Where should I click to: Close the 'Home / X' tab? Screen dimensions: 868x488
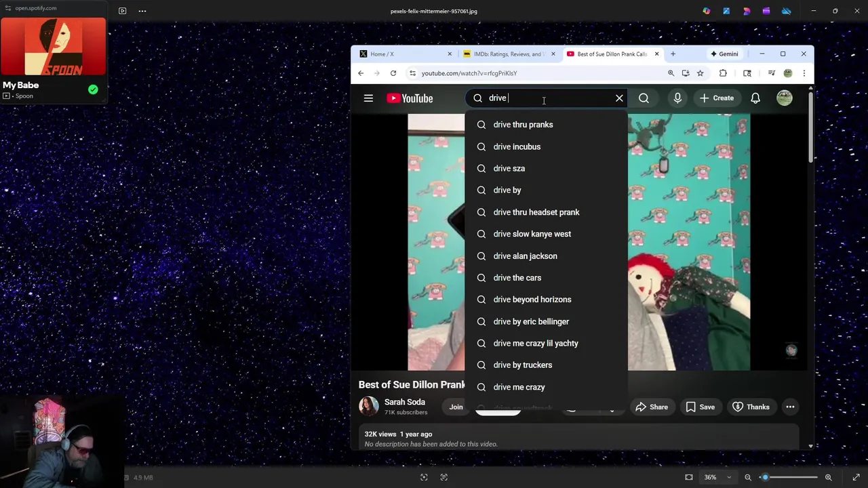pyautogui.click(x=450, y=54)
